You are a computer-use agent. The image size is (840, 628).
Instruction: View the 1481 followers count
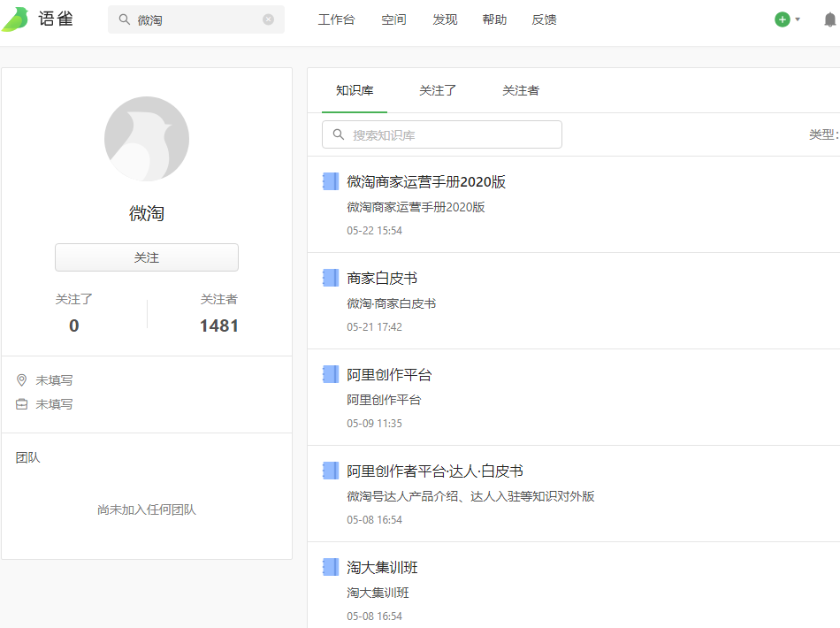click(x=219, y=325)
